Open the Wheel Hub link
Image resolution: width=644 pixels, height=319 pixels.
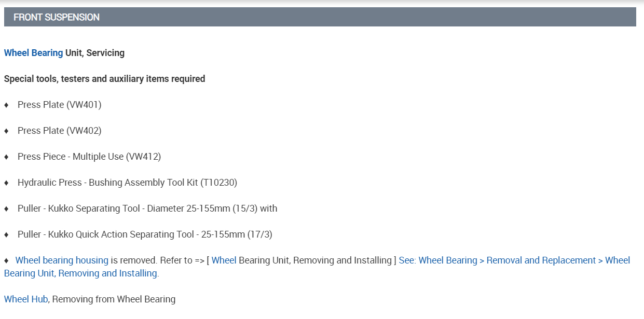tap(26, 299)
